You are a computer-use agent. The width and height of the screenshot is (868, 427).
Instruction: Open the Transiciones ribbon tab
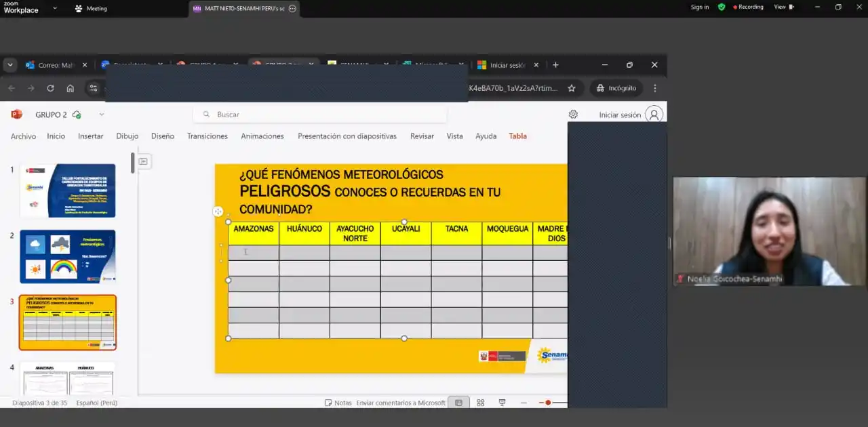pyautogui.click(x=208, y=136)
